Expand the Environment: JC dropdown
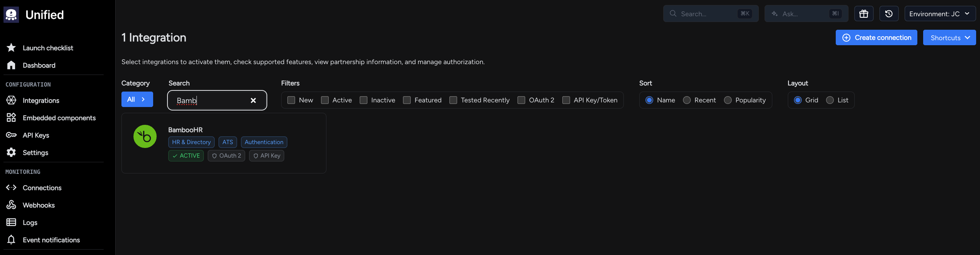Viewport: 980px width, 255px height. [x=940, y=14]
